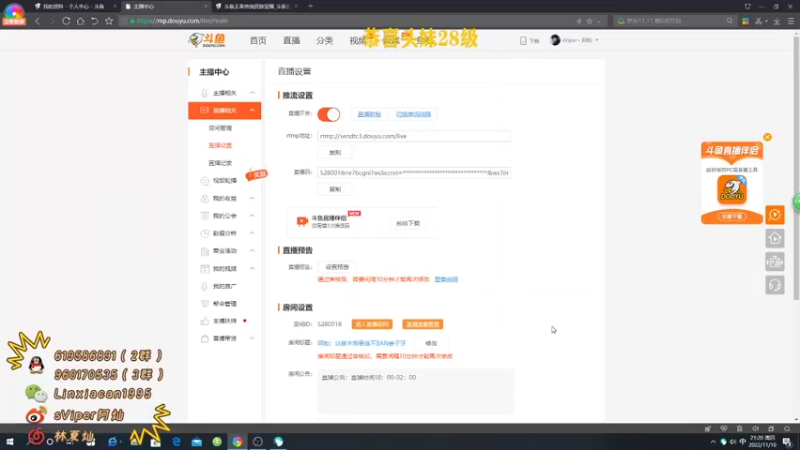Click 修改 next to the room title
This screenshot has height=450, width=800.
coord(431,343)
